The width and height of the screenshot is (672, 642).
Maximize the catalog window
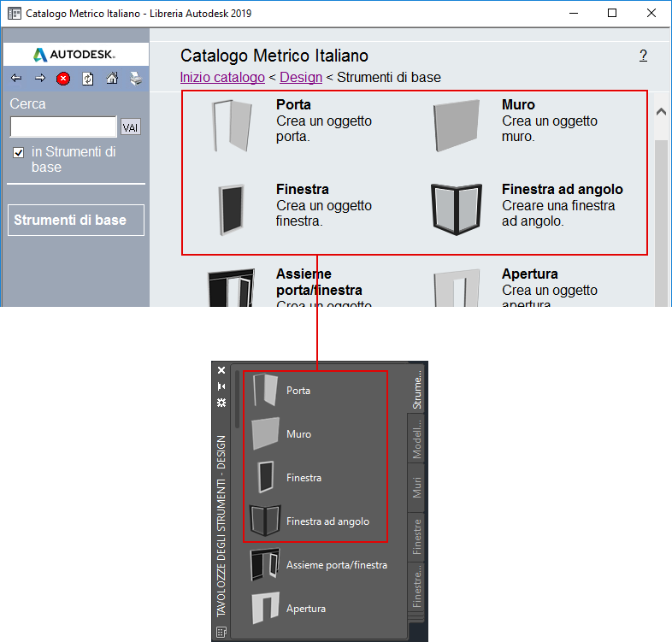coord(612,14)
